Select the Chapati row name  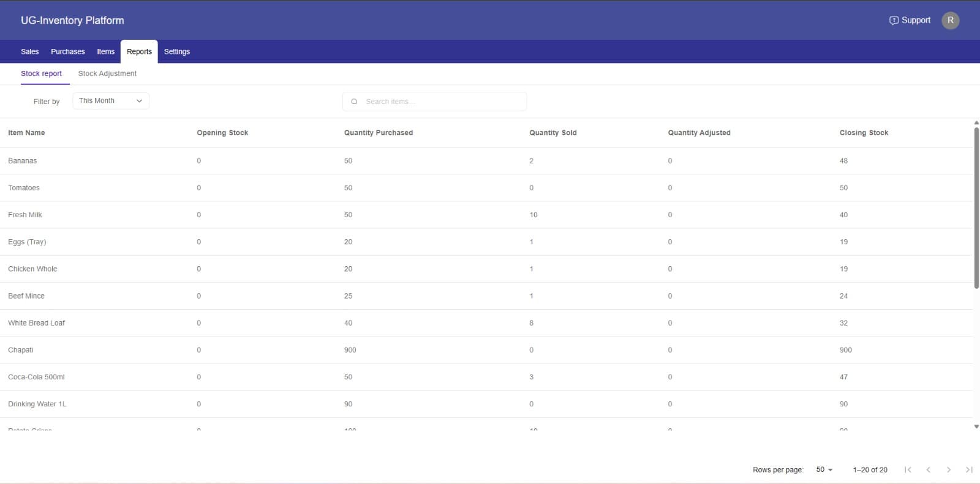click(21, 350)
